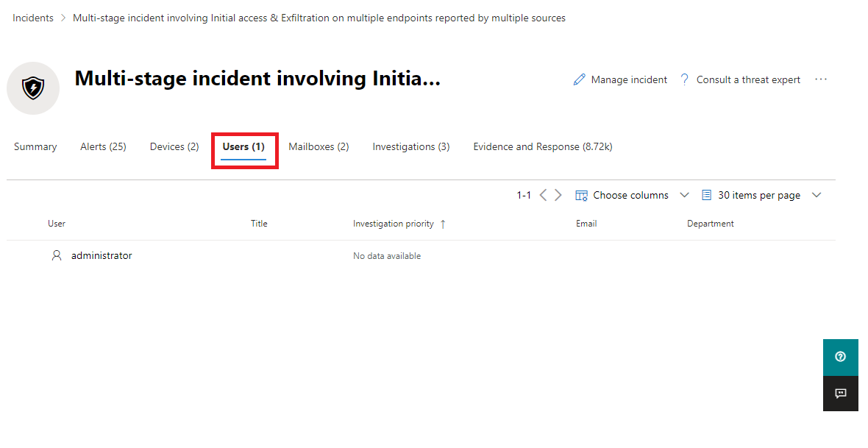868x448 pixels.
Task: Switch to the Alerts (25) tab
Action: click(x=103, y=146)
